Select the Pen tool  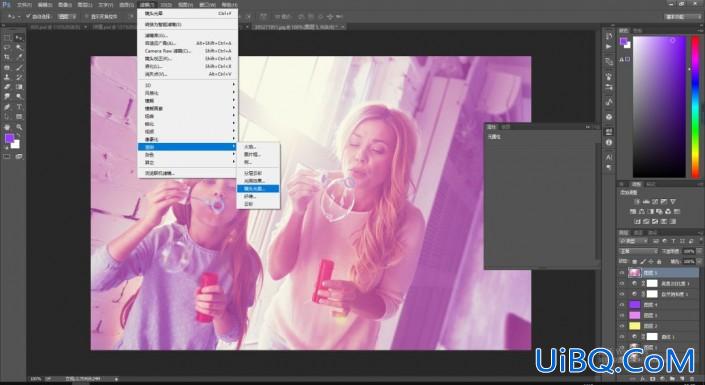(x=7, y=107)
